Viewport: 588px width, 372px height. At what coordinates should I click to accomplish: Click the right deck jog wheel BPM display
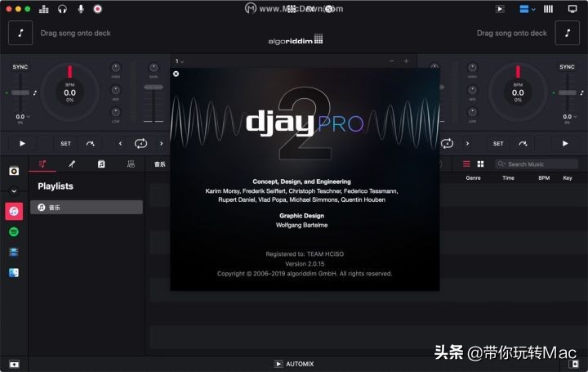[x=518, y=92]
